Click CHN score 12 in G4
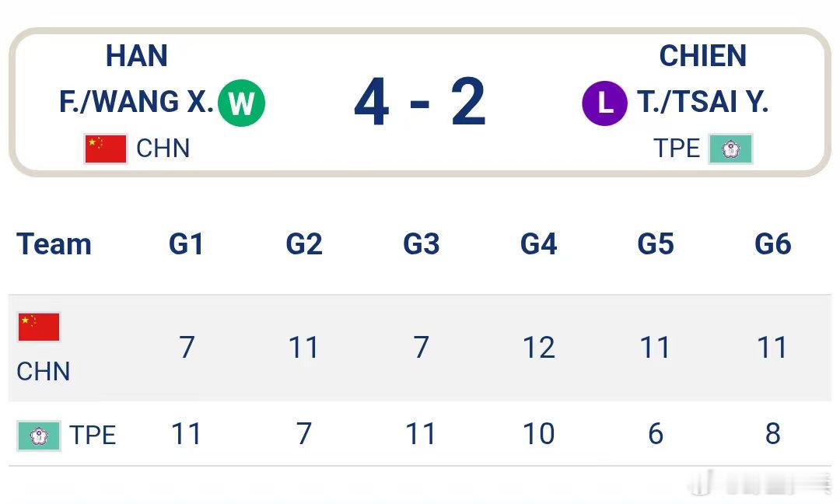Viewport: 840px width, 504px height. 538,347
